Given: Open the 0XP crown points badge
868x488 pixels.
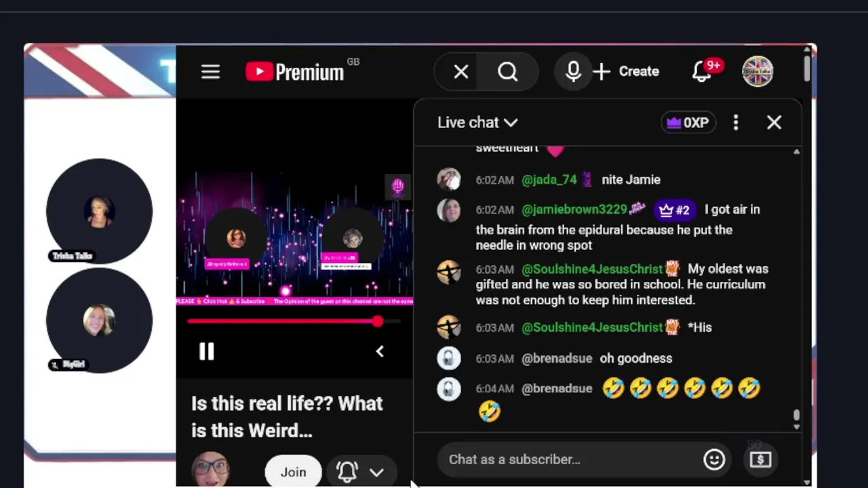Looking at the screenshot, I should pos(688,123).
